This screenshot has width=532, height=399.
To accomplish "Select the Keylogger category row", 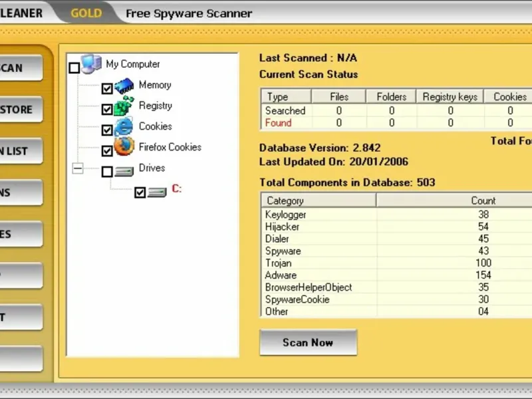I will coord(396,214).
